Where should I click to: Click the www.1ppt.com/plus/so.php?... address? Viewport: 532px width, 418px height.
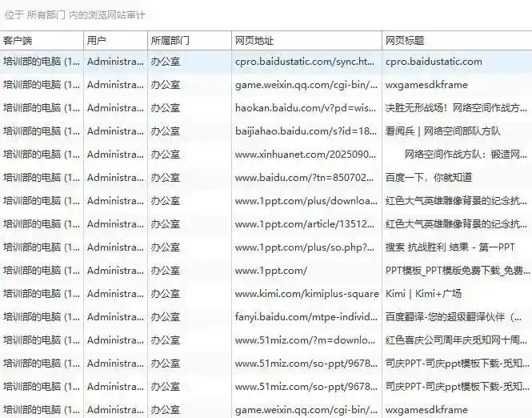pyautogui.click(x=305, y=247)
